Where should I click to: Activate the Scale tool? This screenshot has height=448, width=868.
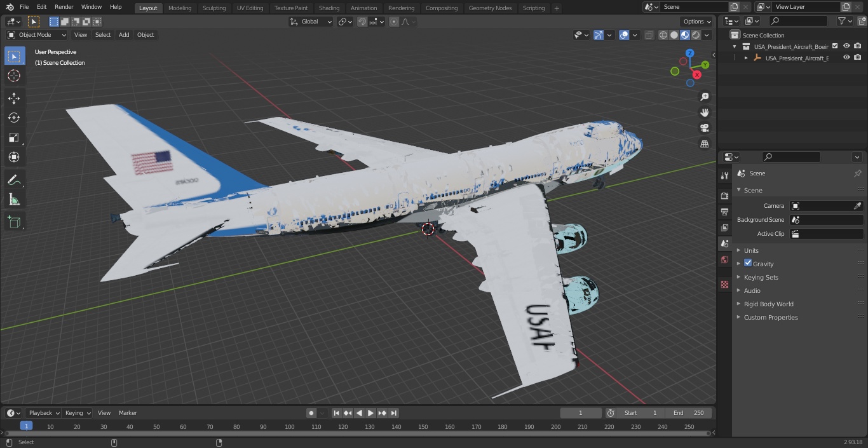[14, 137]
